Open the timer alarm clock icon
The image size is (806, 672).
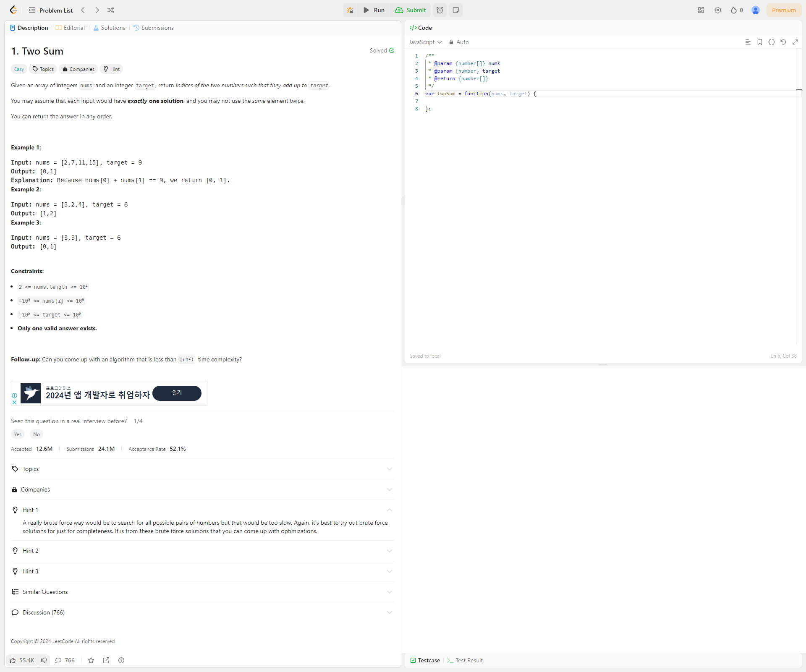coord(440,10)
